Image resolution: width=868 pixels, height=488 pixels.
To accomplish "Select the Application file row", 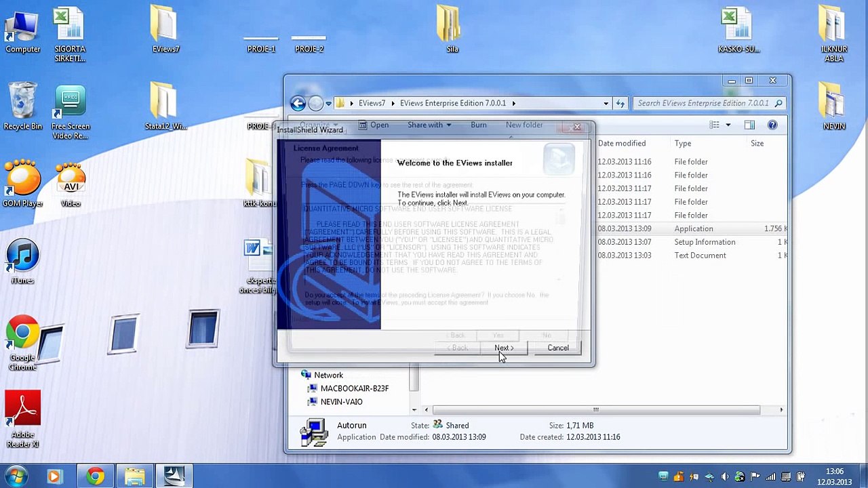I will (x=691, y=228).
